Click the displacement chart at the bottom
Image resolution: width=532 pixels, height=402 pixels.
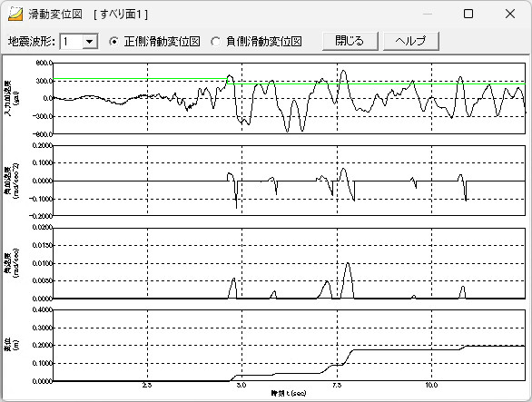pyautogui.click(x=289, y=346)
